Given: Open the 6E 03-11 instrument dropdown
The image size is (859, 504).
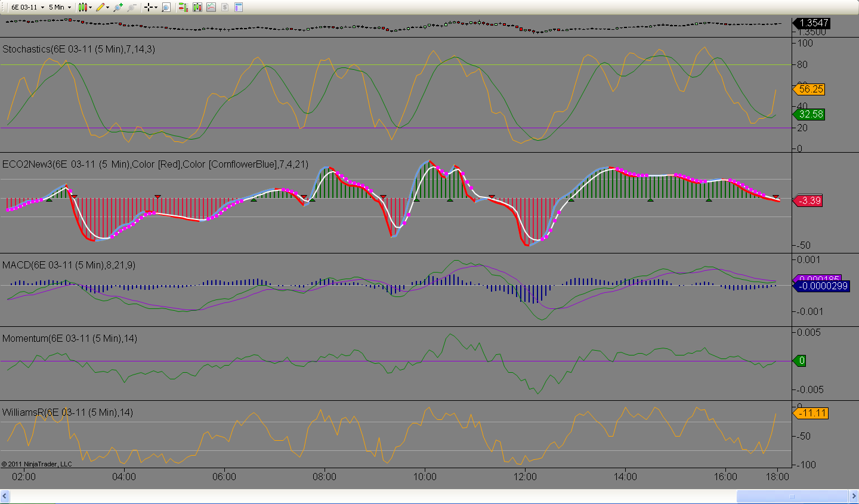Looking at the screenshot, I should (x=27, y=7).
